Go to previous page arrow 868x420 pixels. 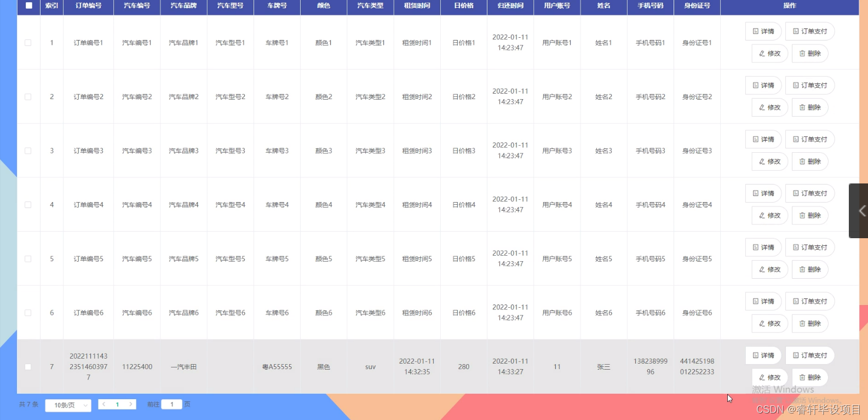click(x=104, y=405)
